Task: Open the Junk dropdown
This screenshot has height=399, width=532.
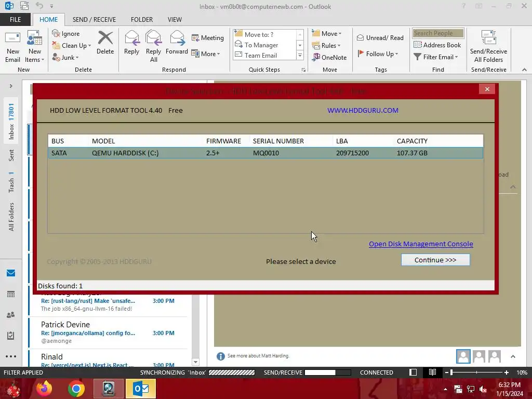Action: click(x=65, y=57)
